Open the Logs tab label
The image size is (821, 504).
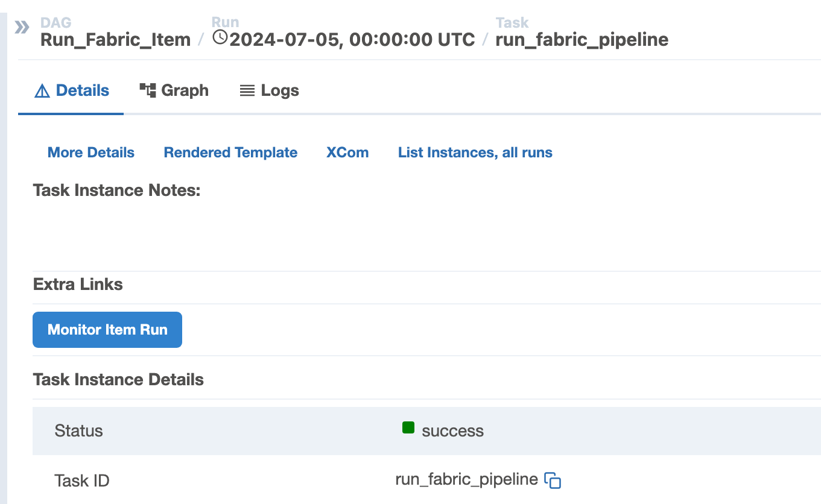point(280,90)
